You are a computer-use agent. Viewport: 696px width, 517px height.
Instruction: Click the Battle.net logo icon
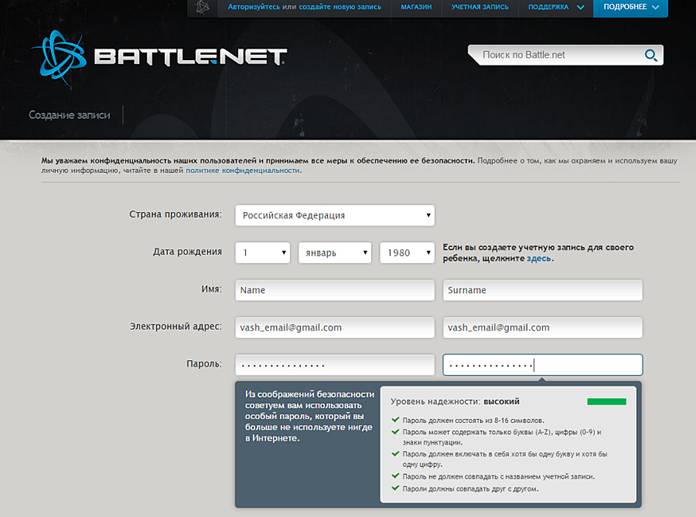tap(61, 58)
